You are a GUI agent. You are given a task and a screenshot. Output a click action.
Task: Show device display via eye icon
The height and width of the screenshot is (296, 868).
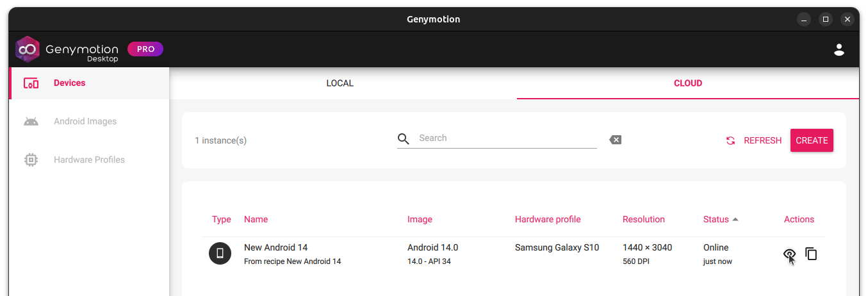(x=789, y=254)
